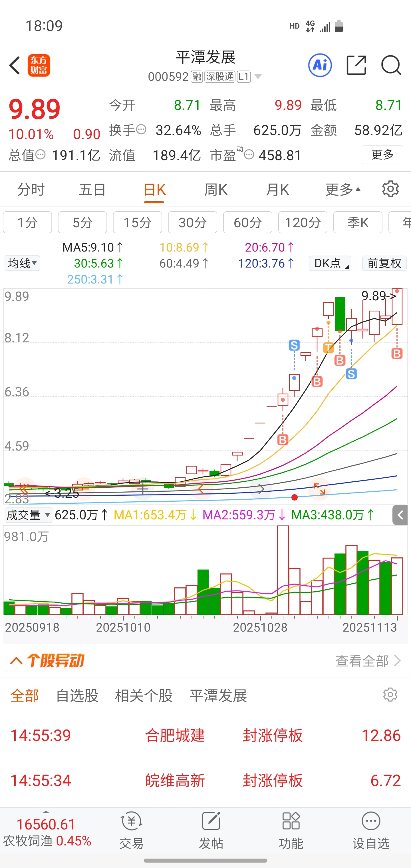Tap the 深股通 badge
The width and height of the screenshot is (411, 868).
[x=220, y=77]
